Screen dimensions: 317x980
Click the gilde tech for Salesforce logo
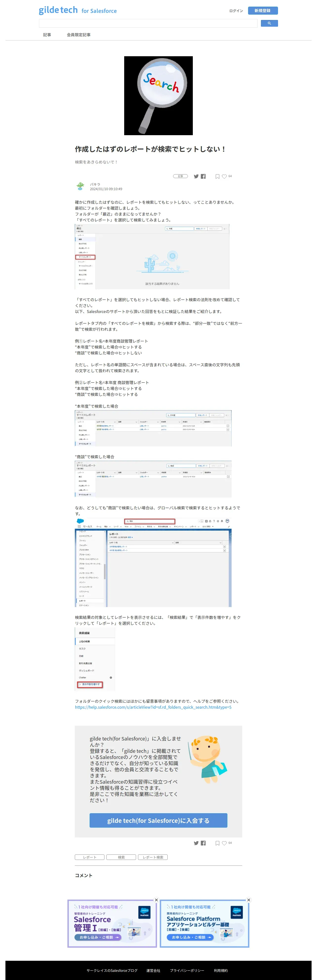[78, 10]
